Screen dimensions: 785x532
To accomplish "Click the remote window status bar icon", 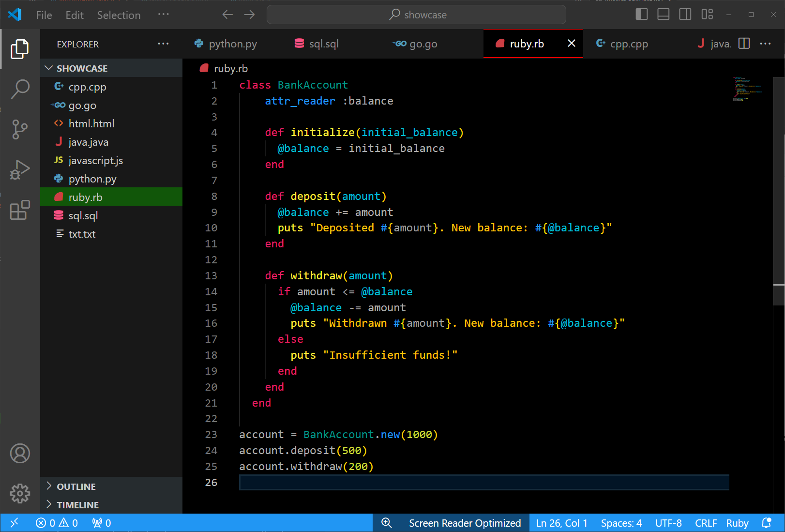I will 14,523.
